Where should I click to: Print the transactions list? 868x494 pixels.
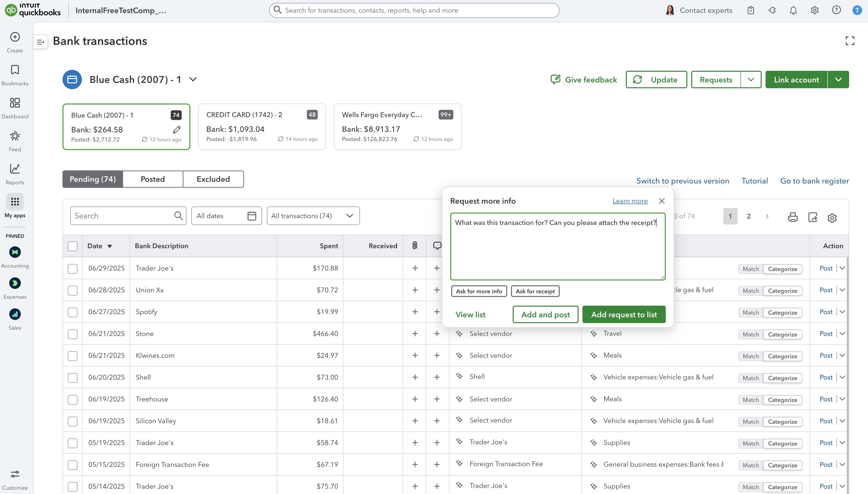793,217
